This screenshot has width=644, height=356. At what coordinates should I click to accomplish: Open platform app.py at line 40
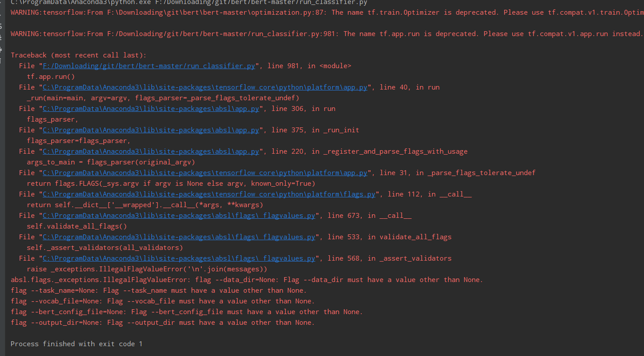[205, 87]
